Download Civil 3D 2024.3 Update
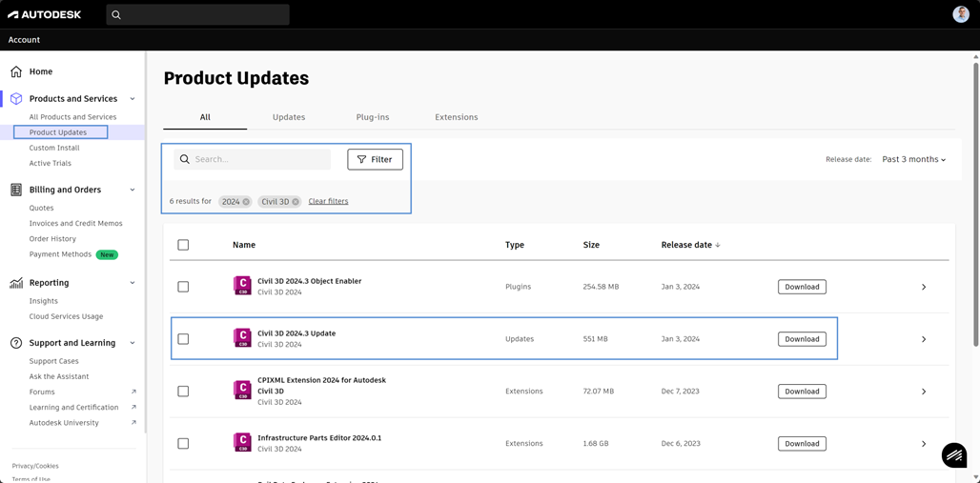This screenshot has height=483, width=980. [802, 339]
